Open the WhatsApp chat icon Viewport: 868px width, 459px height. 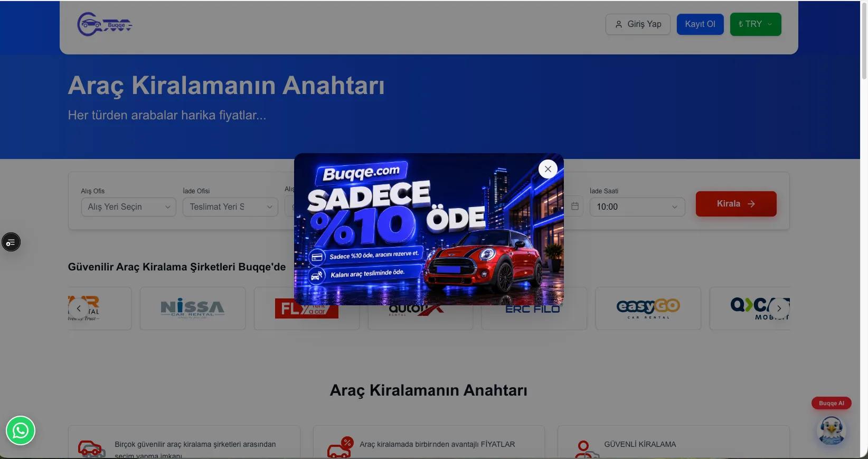point(21,431)
